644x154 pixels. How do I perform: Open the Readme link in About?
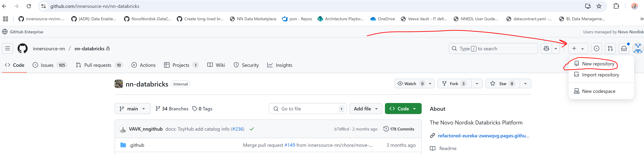pyautogui.click(x=448, y=148)
